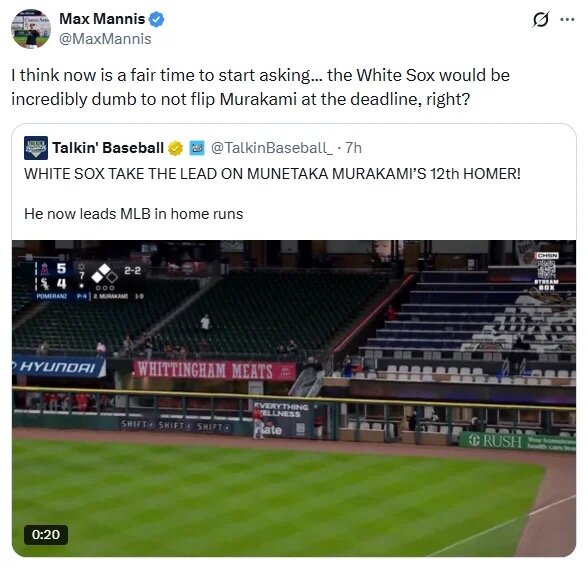The height and width of the screenshot is (568, 588).
Task: Play the Murakami home run video
Action: [x=294, y=398]
